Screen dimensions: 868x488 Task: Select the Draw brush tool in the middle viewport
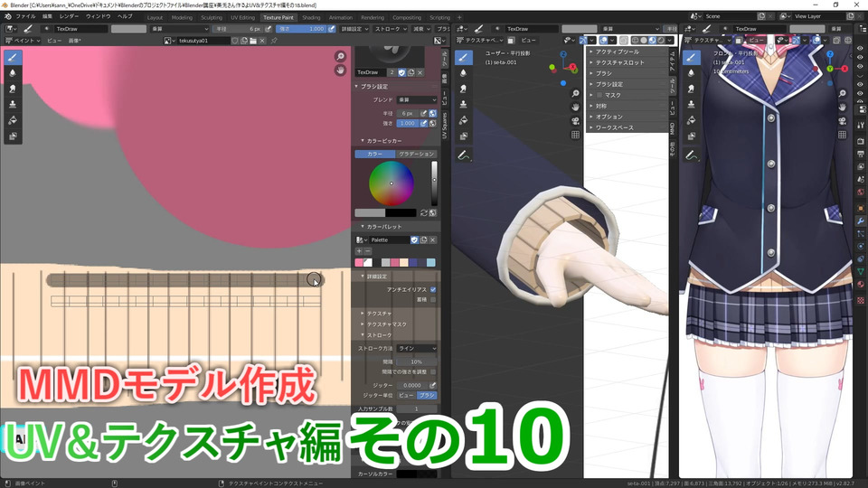click(463, 58)
